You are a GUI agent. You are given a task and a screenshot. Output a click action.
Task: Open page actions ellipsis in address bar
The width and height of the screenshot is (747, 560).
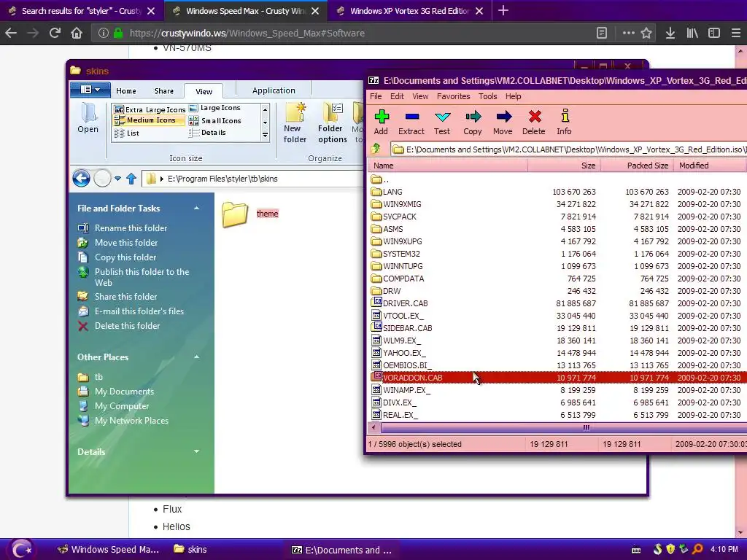[x=628, y=33]
